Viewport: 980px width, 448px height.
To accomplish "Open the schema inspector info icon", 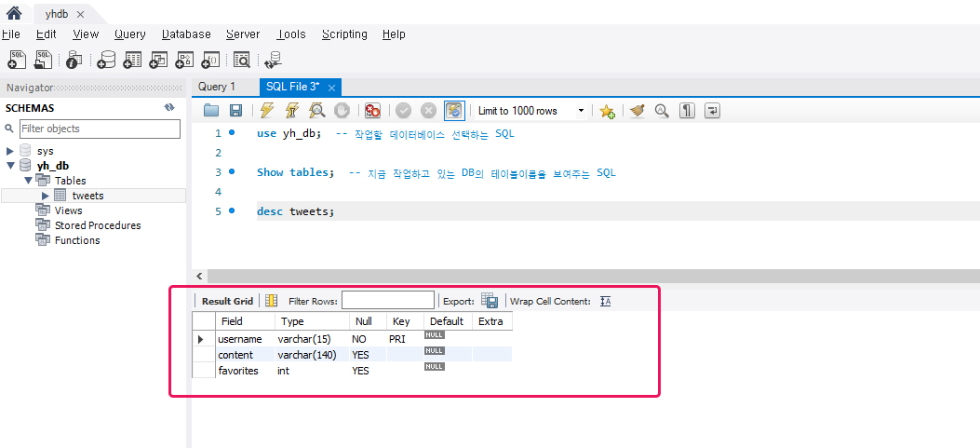I will 74,60.
